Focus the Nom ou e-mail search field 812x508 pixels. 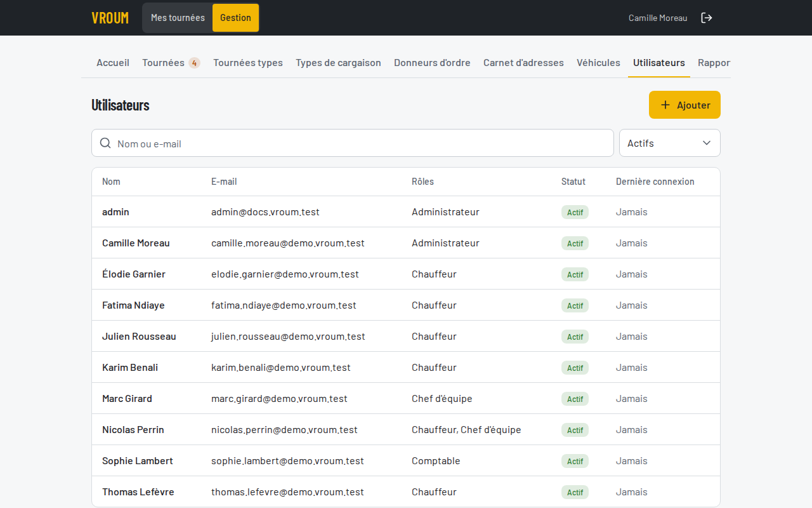[x=353, y=143]
